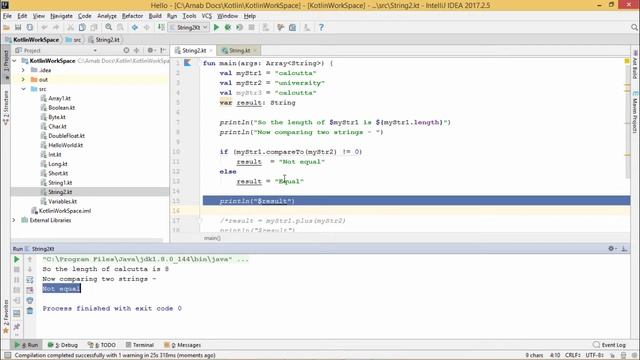Open the Event Log button
Image resolution: width=640 pixels, height=360 pixels.
tap(609, 345)
